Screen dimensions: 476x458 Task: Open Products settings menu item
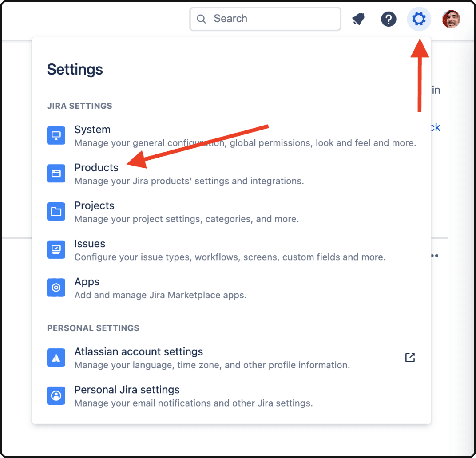231,174
